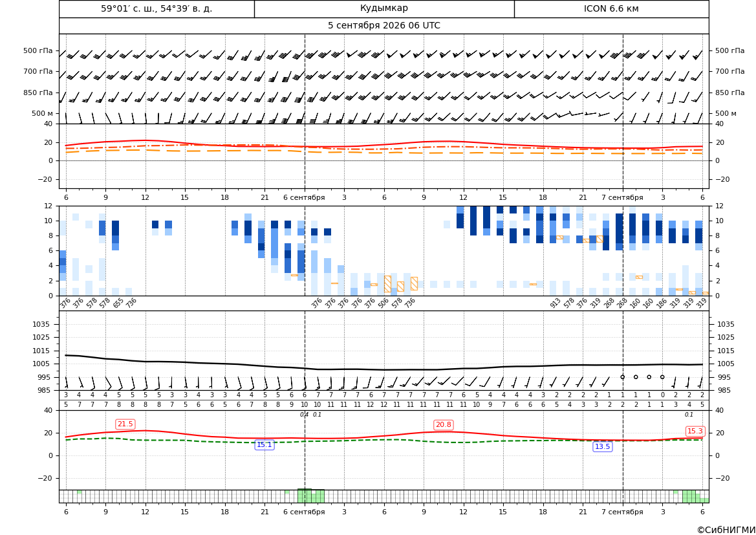Screen dimensions: 756x535
Task: Click the first calm wind circle marker
Action: pyautogui.click(x=622, y=377)
